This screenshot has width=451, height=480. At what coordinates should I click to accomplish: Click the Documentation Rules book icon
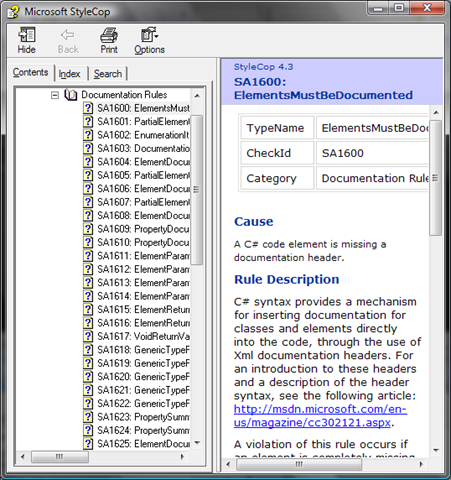point(71,95)
